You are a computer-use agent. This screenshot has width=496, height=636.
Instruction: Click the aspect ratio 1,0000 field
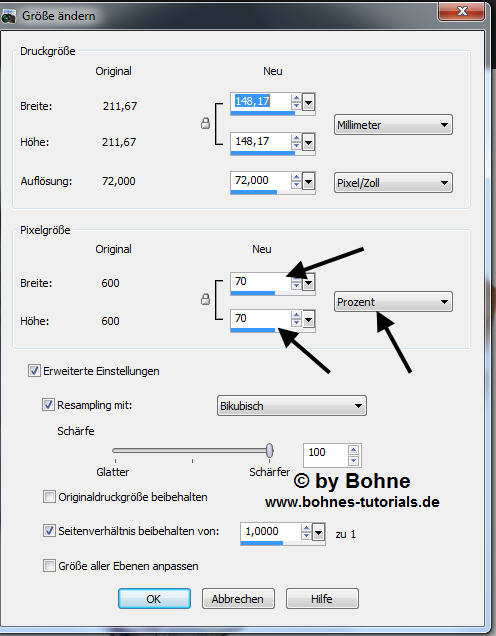pyautogui.click(x=271, y=531)
